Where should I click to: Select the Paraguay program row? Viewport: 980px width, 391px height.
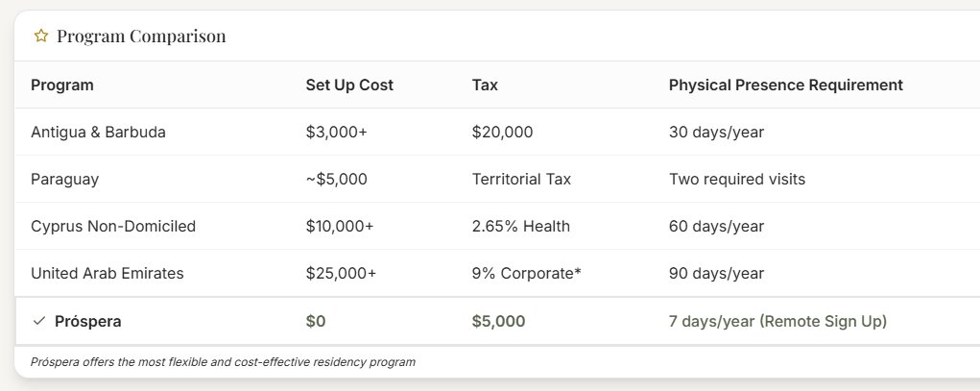[x=64, y=179]
